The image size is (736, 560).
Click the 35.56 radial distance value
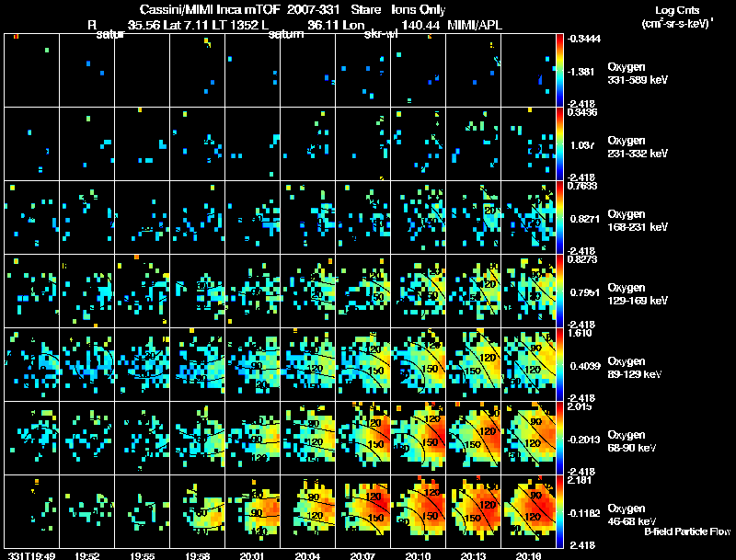pyautogui.click(x=144, y=25)
